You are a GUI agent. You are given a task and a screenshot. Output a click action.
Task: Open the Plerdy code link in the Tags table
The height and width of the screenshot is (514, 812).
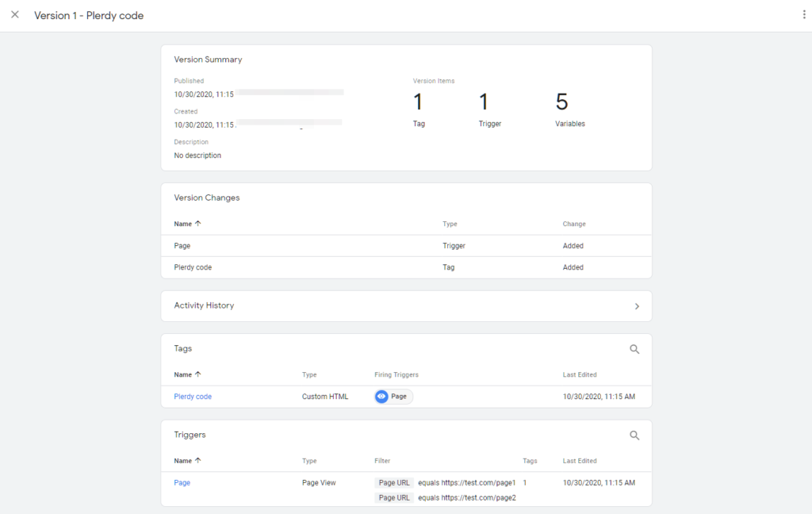(x=193, y=397)
